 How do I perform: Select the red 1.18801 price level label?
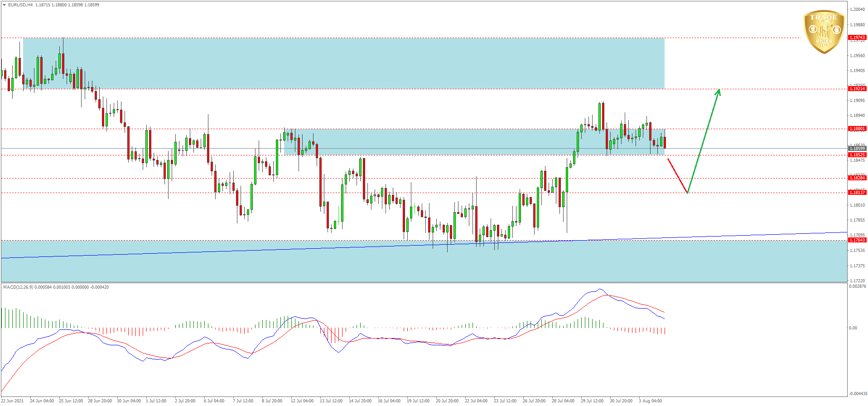857,129
